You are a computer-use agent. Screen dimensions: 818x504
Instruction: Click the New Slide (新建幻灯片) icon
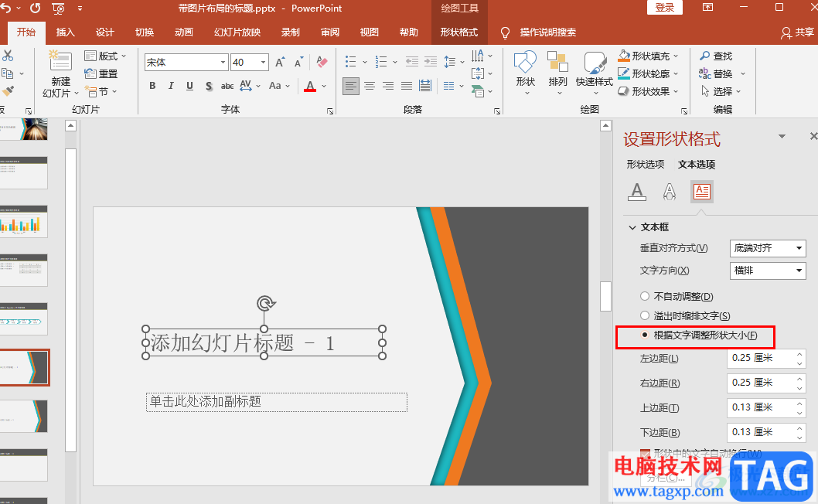60,62
